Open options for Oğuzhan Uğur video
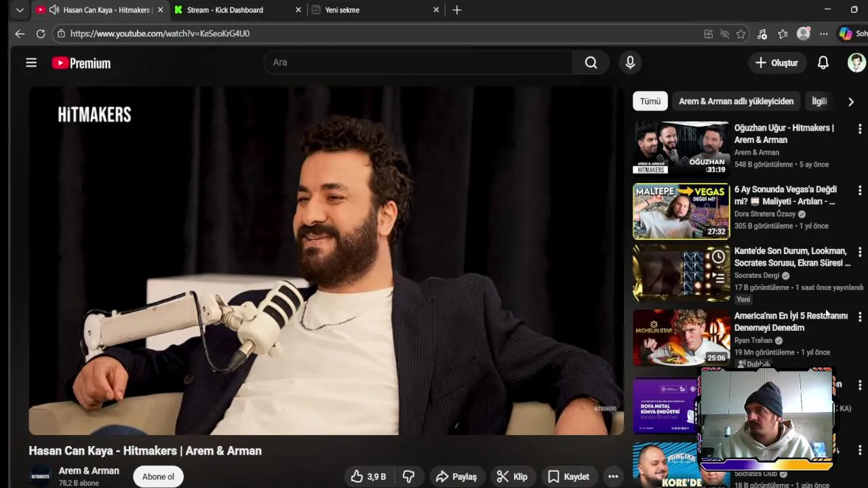 860,129
